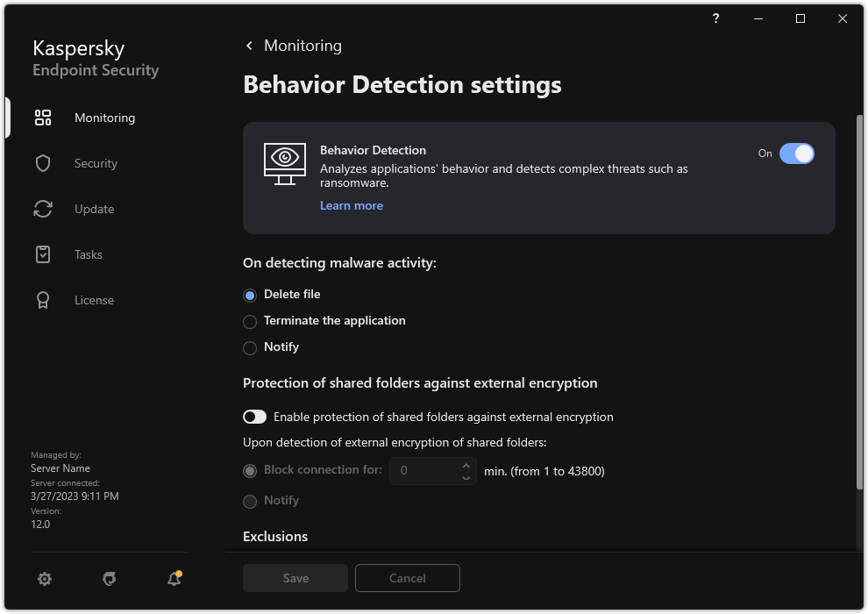Click the Update arrows icon

click(43, 209)
